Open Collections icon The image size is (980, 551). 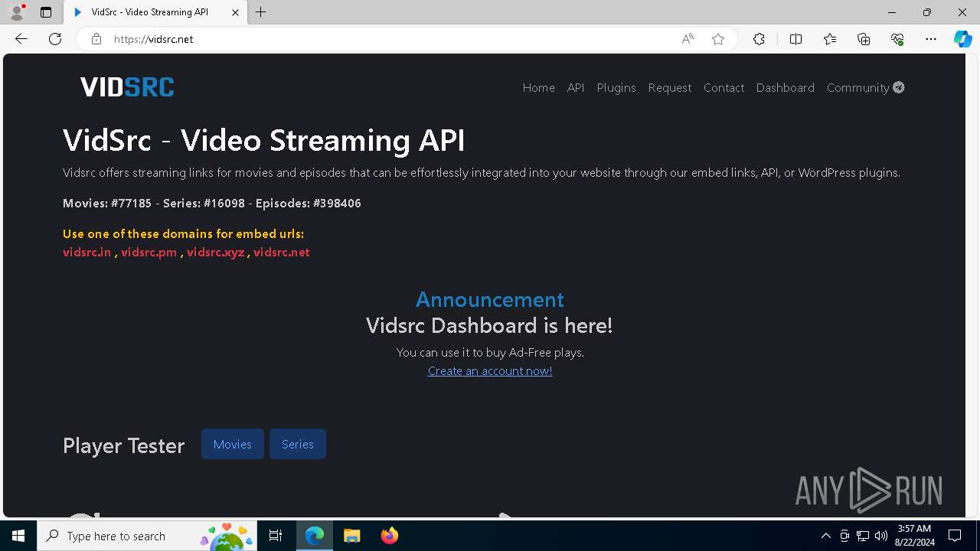[864, 39]
